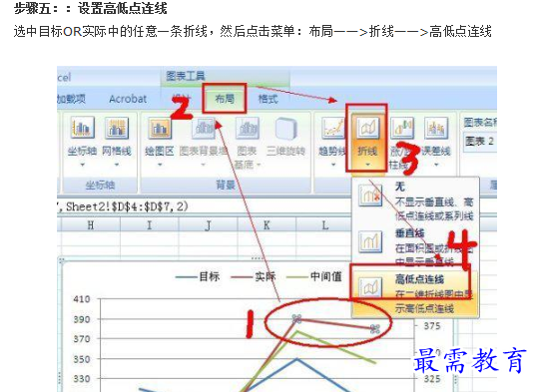Screen dimensions: 535x392
Task: Click the 绘图区 (Plot Area) icon
Action: (160, 128)
